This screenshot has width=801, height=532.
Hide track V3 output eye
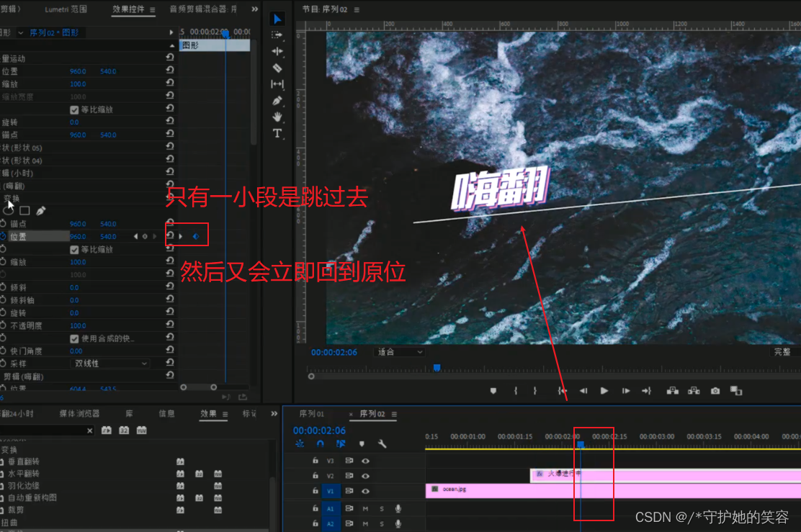coord(366,461)
